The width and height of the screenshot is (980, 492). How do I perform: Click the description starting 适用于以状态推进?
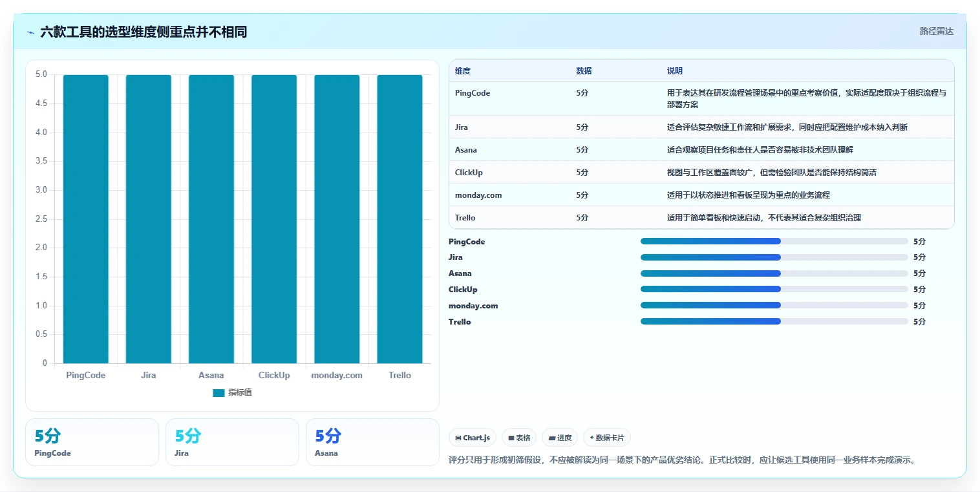(749, 195)
